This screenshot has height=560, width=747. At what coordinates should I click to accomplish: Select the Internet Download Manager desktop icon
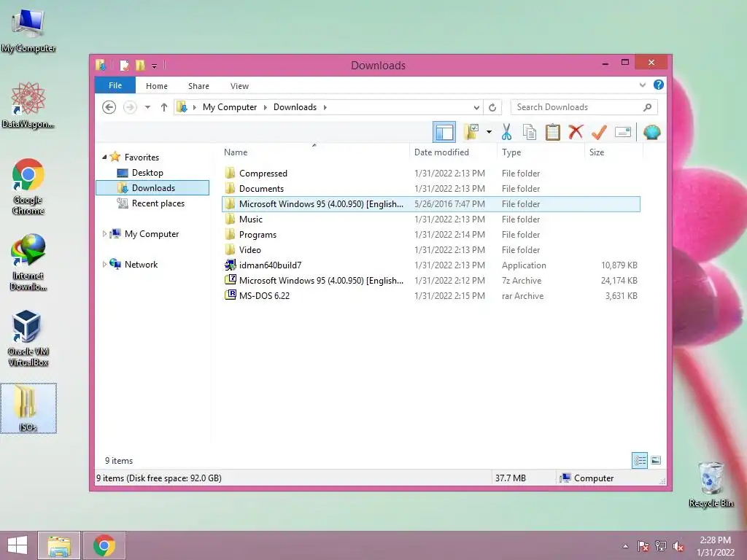(28, 262)
